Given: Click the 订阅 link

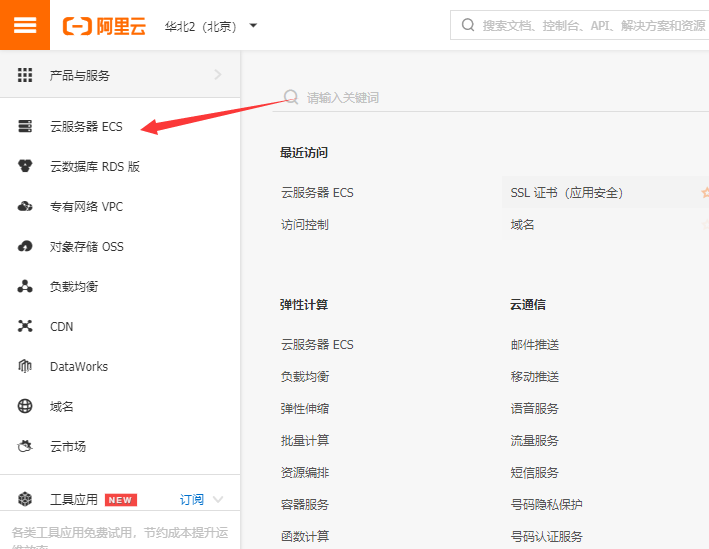Looking at the screenshot, I should [192, 500].
